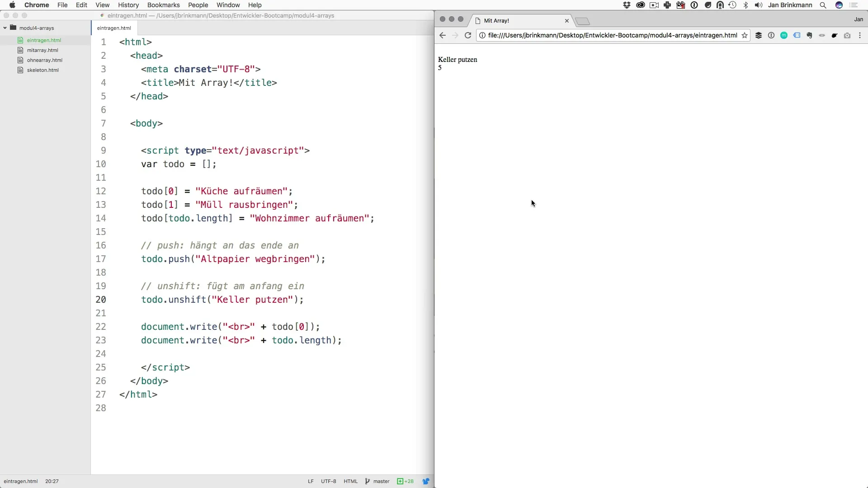This screenshot has height=488, width=868.
Task: Click the 1Password menu bar icon
Action: [x=694, y=5]
